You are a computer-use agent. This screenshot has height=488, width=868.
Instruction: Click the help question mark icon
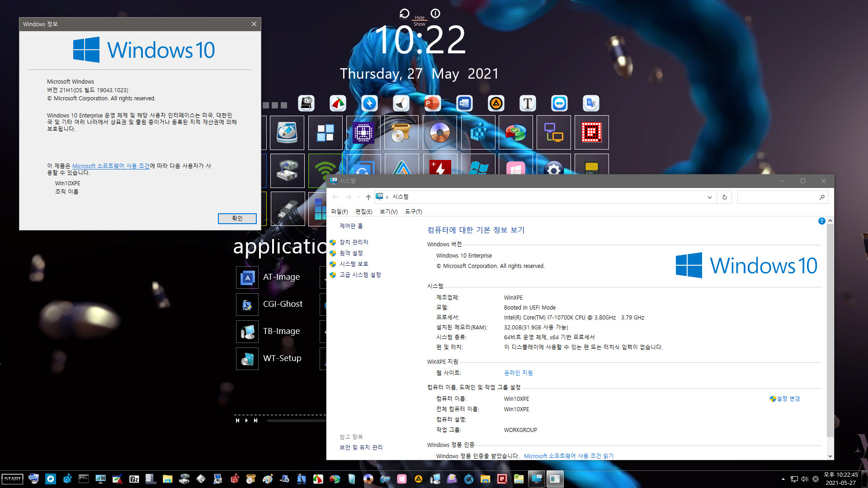click(x=822, y=221)
